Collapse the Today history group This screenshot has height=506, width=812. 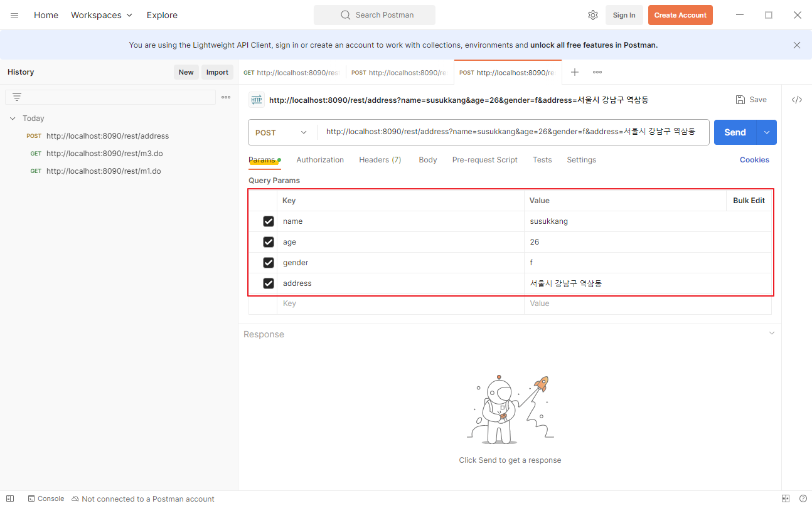click(x=13, y=119)
